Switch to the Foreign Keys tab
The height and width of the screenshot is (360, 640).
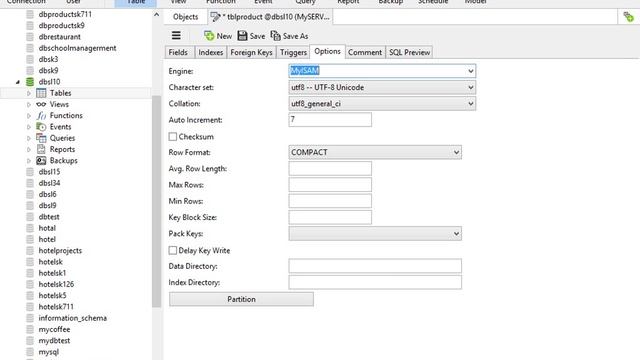[x=251, y=52]
